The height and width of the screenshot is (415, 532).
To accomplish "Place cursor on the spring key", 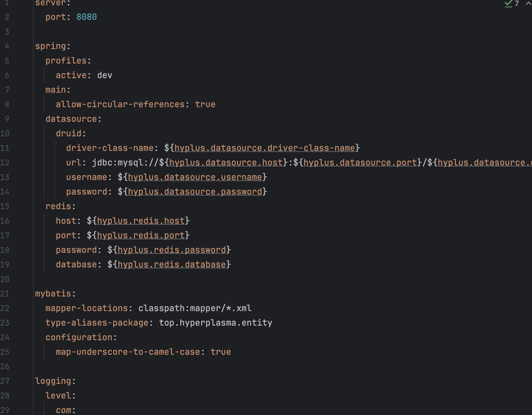I will pos(51,46).
